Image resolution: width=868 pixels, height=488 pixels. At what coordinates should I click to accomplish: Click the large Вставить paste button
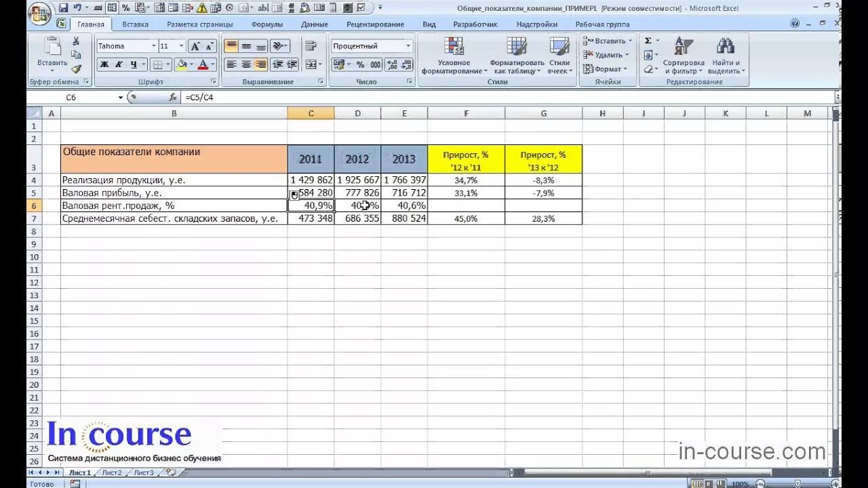point(52,54)
